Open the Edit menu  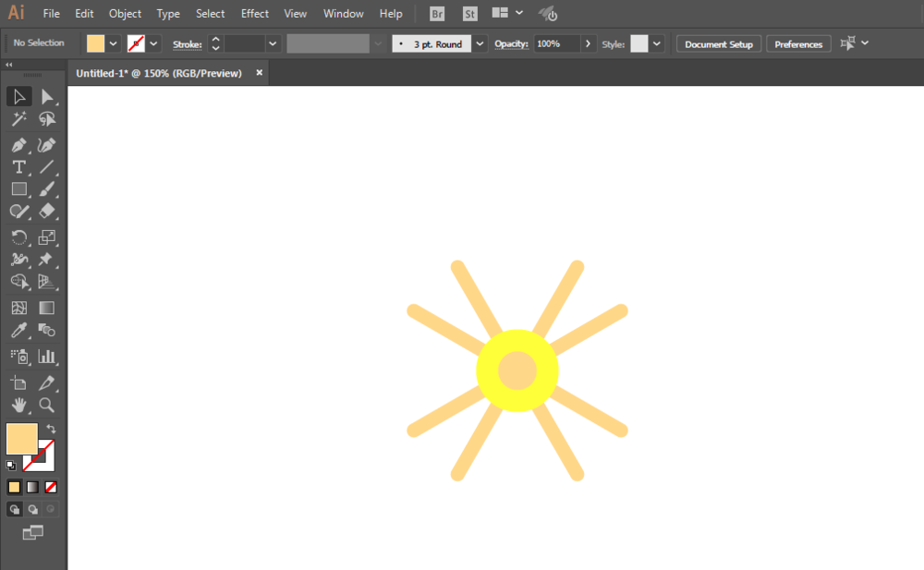point(84,14)
